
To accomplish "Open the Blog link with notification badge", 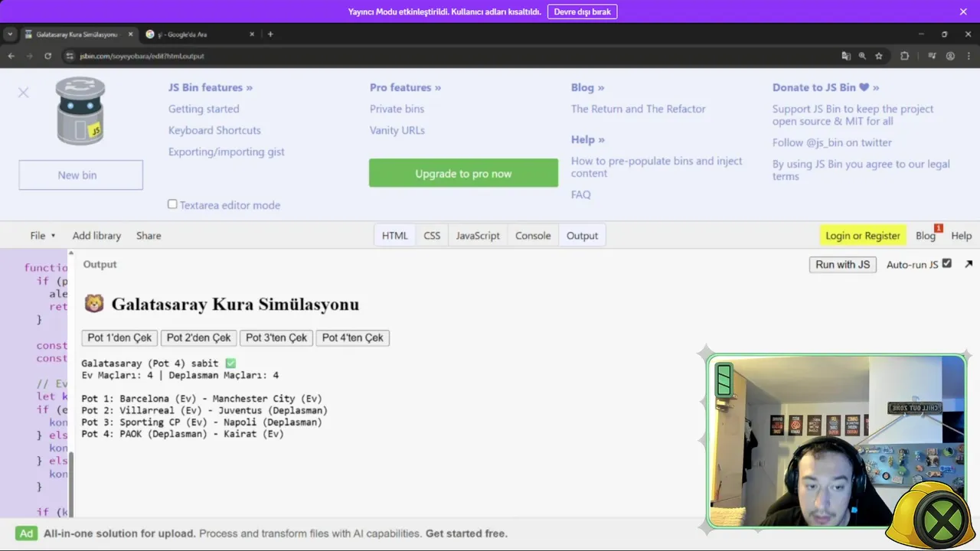I will click(926, 236).
